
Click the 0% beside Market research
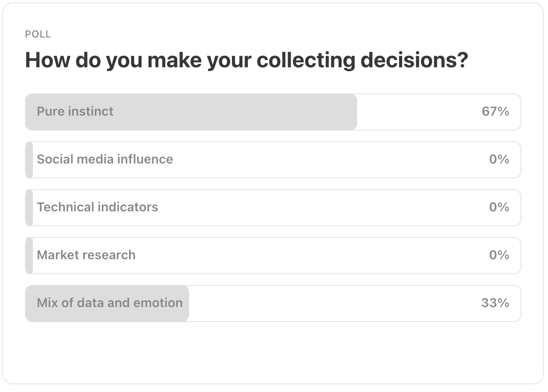point(499,255)
